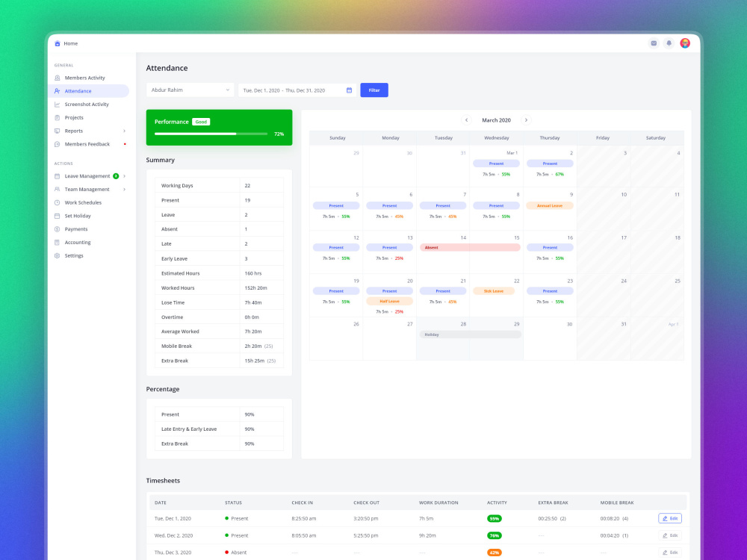Click the WORK DURATION column header
The image size is (747, 560).
pos(438,503)
